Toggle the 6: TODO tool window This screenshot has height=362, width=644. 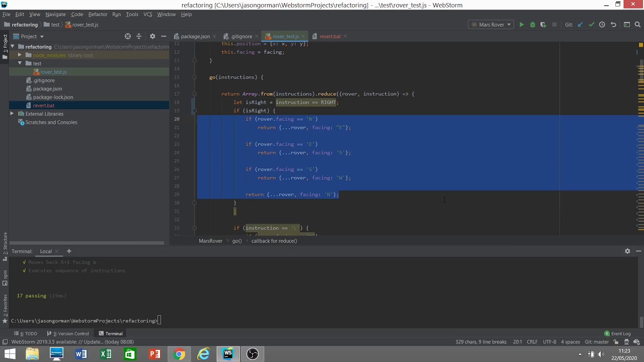26,333
